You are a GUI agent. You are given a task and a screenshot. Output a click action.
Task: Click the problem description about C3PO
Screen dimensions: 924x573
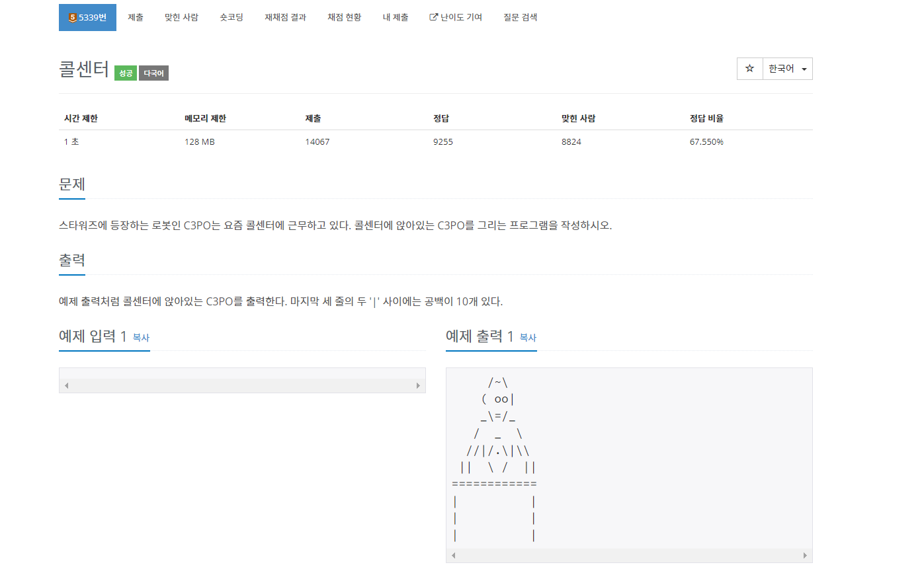pos(335,225)
